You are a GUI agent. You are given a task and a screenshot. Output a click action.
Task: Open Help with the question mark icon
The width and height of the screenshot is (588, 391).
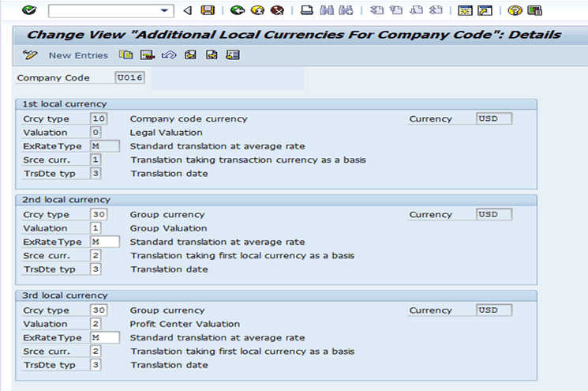point(515,10)
